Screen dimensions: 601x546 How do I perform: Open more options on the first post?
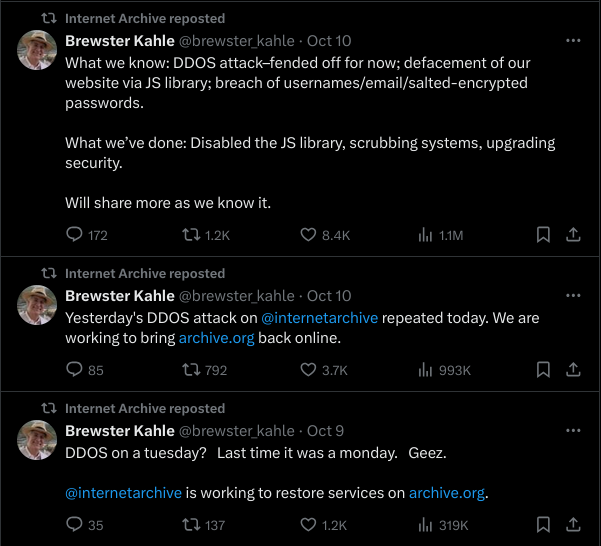pyautogui.click(x=573, y=41)
